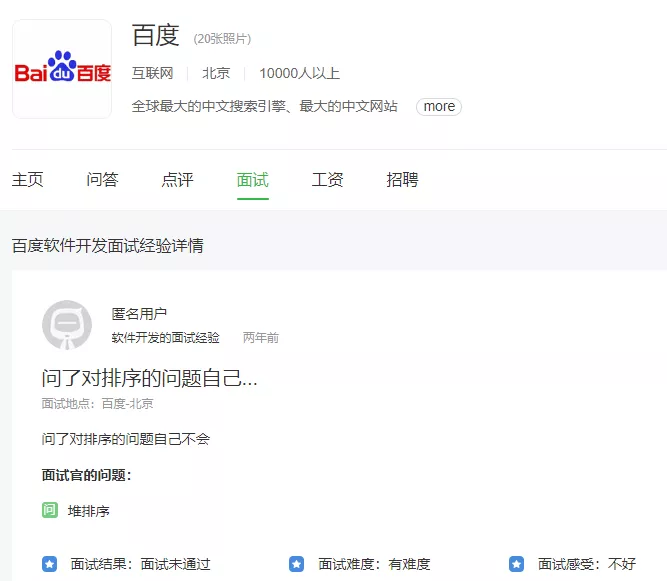
Task: Click the anonymous user avatar icon
Action: pyautogui.click(x=67, y=325)
